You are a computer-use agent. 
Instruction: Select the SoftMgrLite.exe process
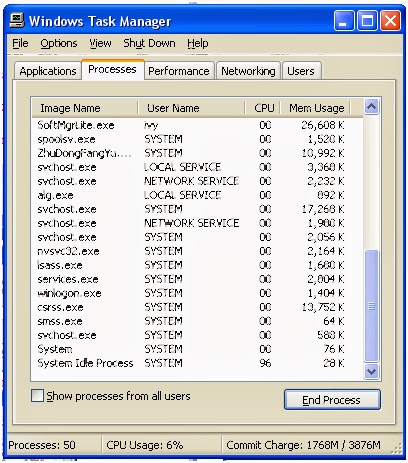tap(197, 125)
